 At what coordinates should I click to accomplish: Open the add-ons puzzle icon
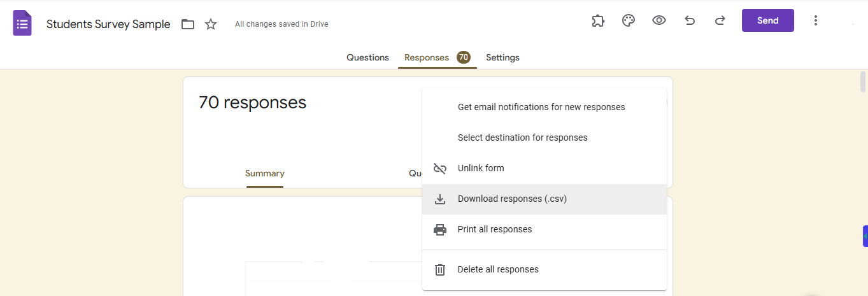coord(597,20)
